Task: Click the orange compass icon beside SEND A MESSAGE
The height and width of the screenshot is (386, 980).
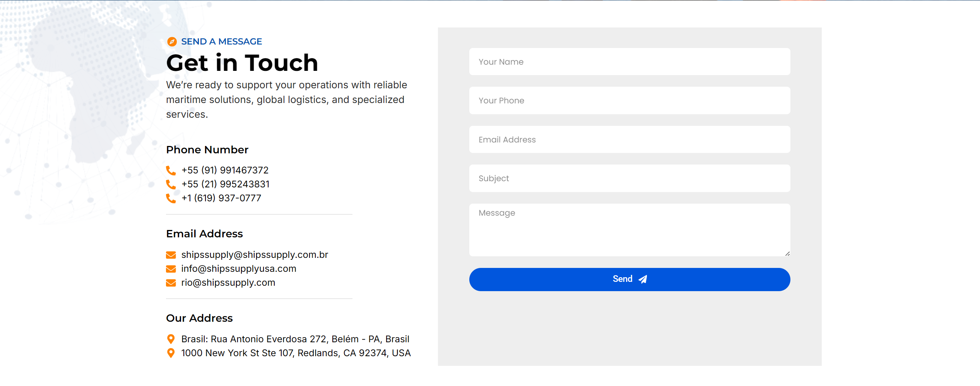Action: coord(172,41)
